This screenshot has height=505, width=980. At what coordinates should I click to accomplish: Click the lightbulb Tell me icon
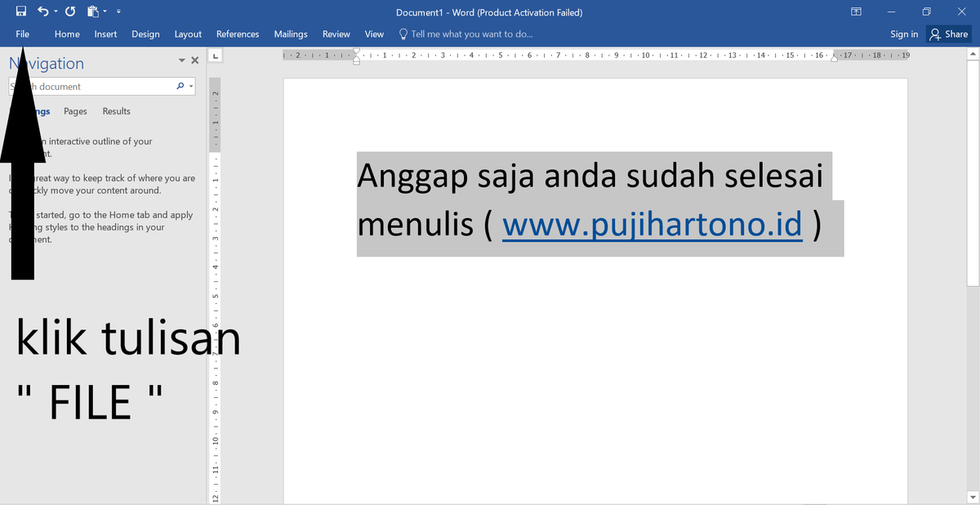pos(403,34)
